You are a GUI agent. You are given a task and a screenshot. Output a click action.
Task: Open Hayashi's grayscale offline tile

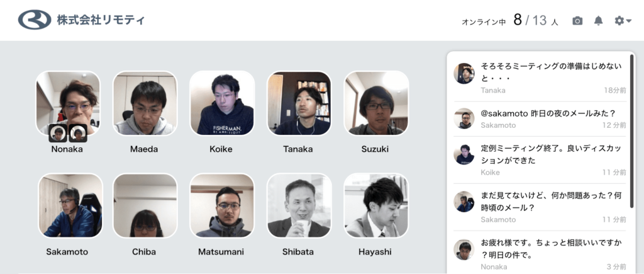point(376,205)
